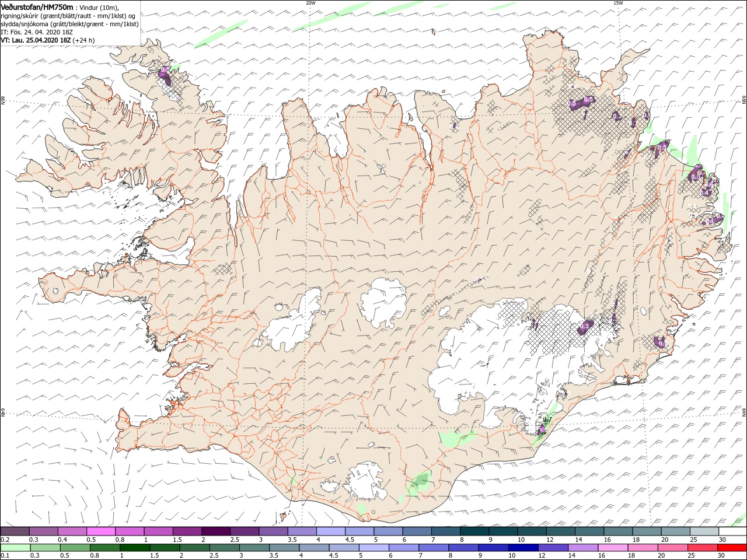Click the '(+24 h)' forecast offset text
Screen dimensions: 747x560
(x=84, y=40)
